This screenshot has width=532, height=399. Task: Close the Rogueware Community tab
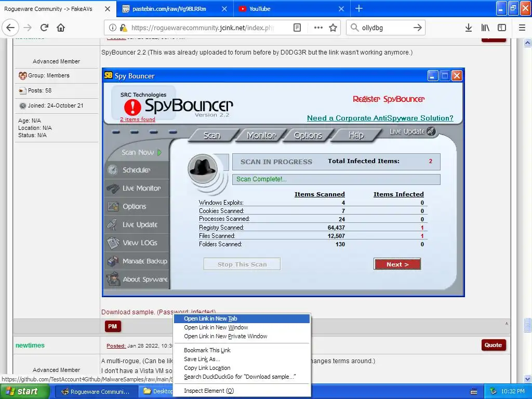pos(107,9)
